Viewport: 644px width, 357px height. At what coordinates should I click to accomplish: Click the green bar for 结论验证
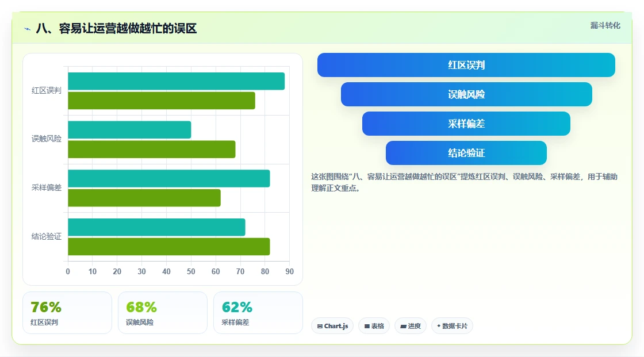tap(169, 247)
